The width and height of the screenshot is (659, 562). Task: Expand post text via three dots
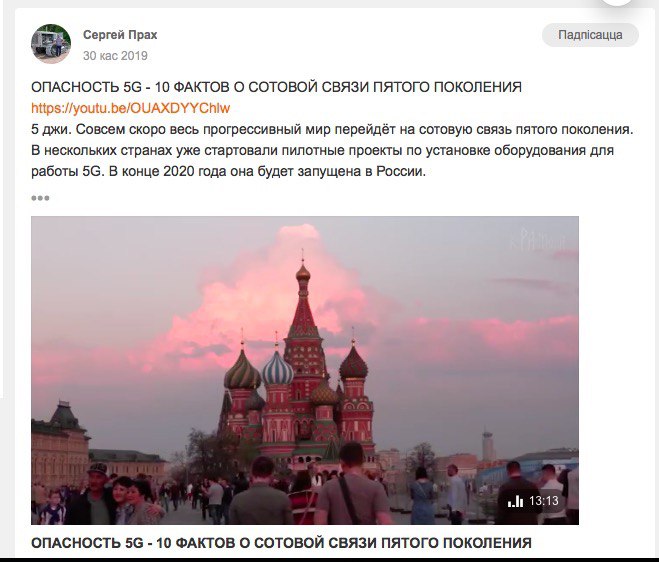pos(40,198)
